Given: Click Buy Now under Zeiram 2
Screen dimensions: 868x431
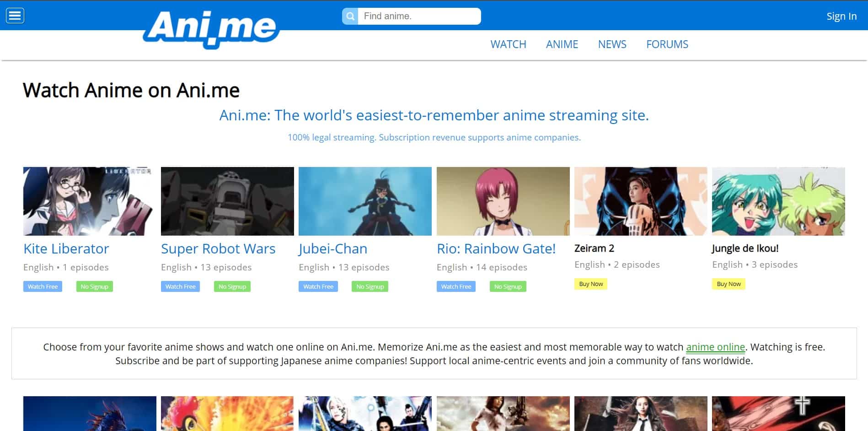Looking at the screenshot, I should [591, 284].
